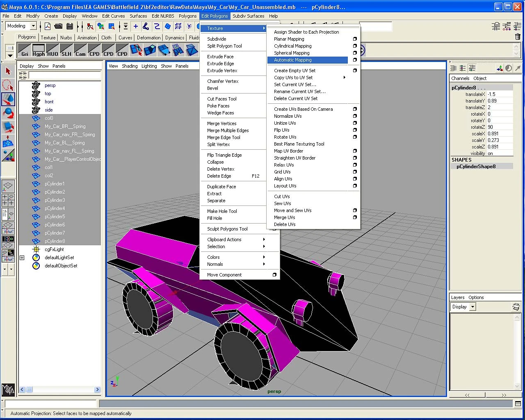Select the Rotate tool in the toolbox
This screenshot has width=525, height=420.
click(8, 113)
